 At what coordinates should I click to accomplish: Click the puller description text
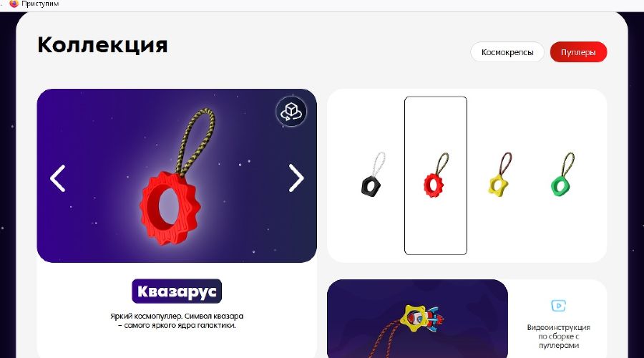[177, 321]
